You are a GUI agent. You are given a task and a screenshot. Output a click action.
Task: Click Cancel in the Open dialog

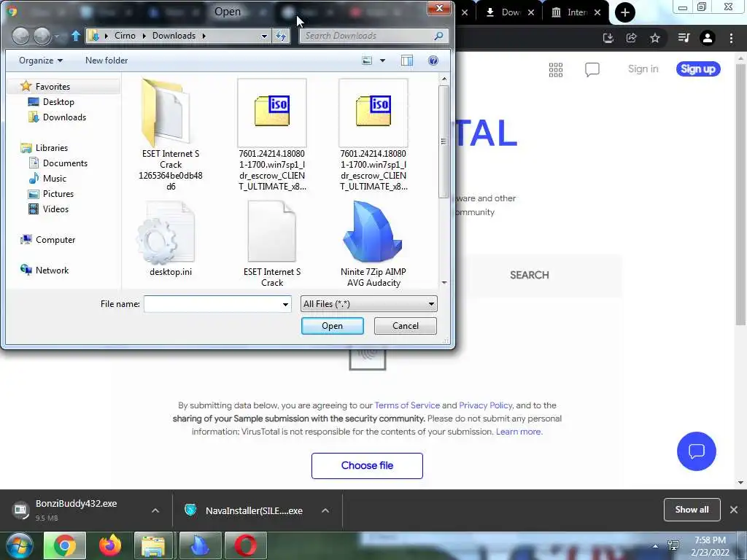[406, 326]
